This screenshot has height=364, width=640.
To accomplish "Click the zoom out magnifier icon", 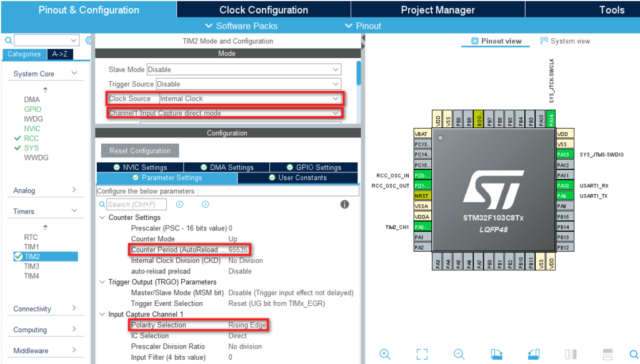I will [x=459, y=354].
